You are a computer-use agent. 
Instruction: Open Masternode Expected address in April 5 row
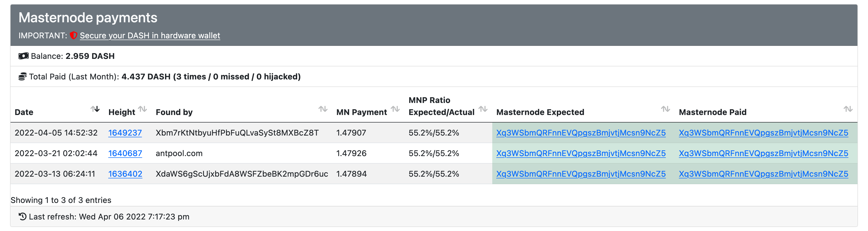pos(581,133)
